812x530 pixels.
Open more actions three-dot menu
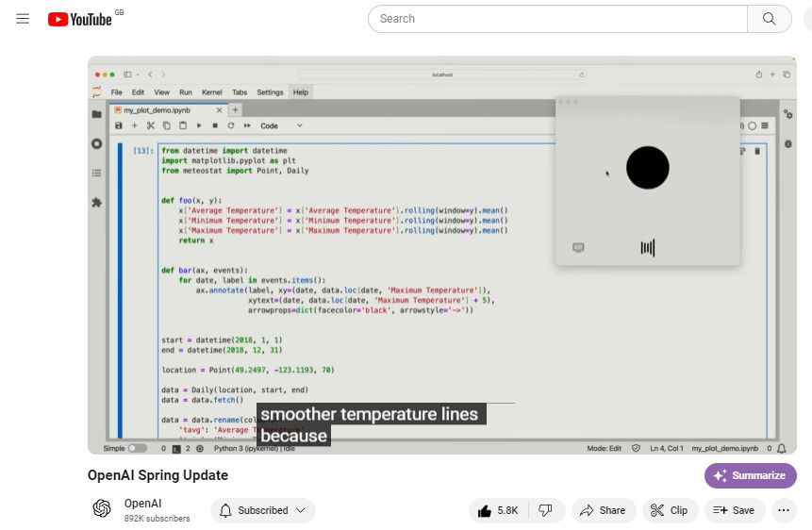[784, 511]
